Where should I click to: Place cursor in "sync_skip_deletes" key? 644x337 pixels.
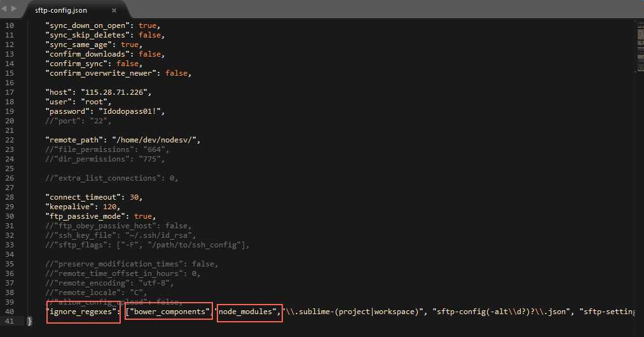pyautogui.click(x=88, y=35)
